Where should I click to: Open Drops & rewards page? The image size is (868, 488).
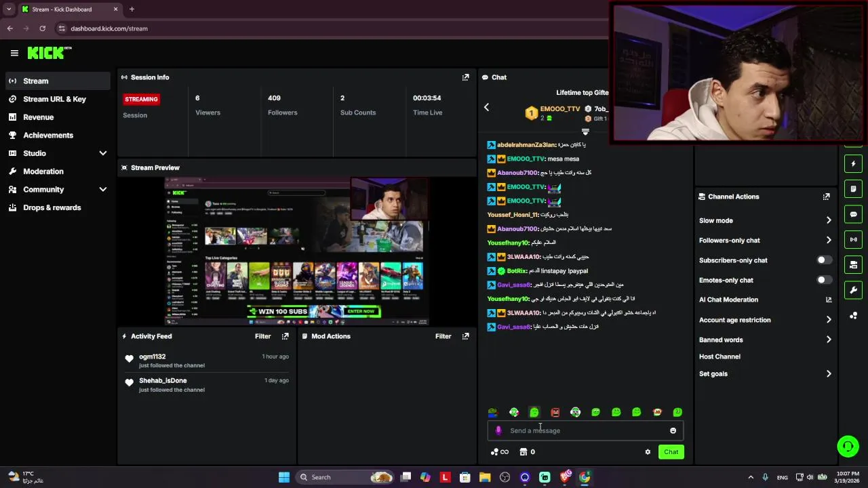[x=58, y=207]
